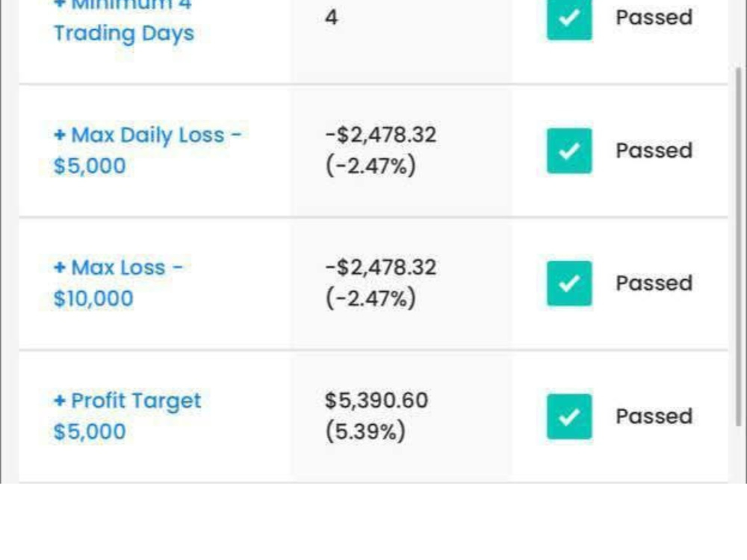The image size is (747, 560).
Task: Select the $5,390.60 profit value
Action: (376, 400)
